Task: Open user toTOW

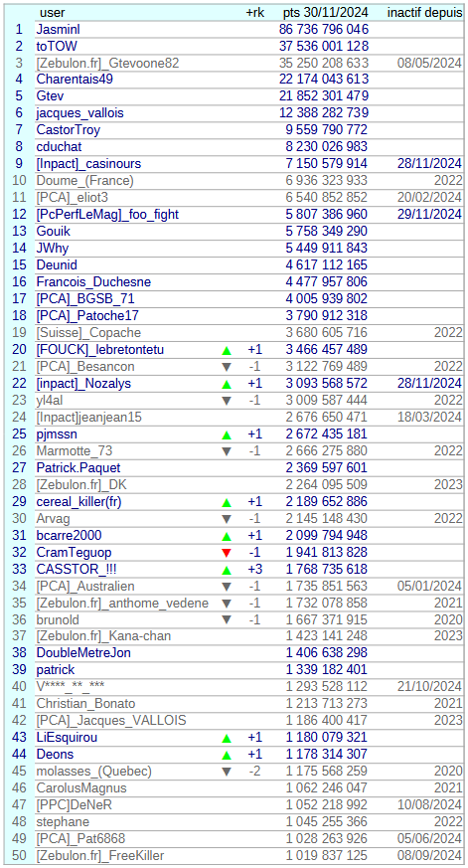Action: [59, 46]
